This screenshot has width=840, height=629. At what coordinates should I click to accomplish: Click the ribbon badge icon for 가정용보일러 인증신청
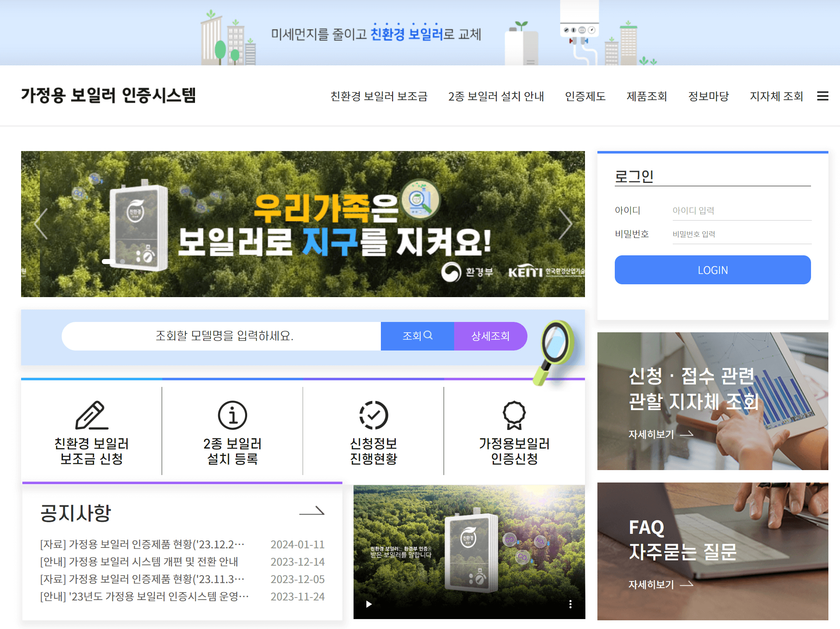[x=514, y=415]
